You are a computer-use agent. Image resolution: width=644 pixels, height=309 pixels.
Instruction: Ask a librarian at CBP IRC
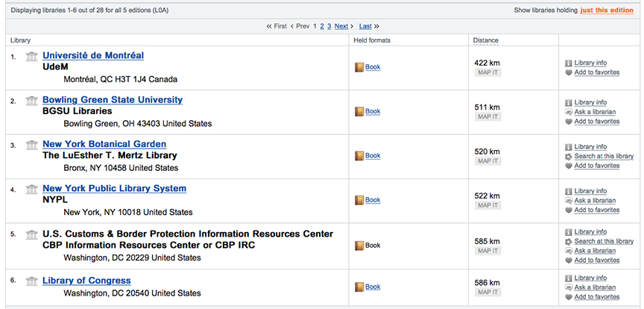point(595,251)
